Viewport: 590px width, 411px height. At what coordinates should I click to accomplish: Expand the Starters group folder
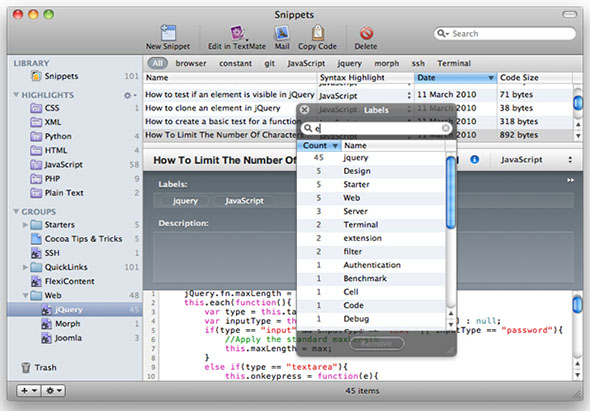[x=25, y=225]
